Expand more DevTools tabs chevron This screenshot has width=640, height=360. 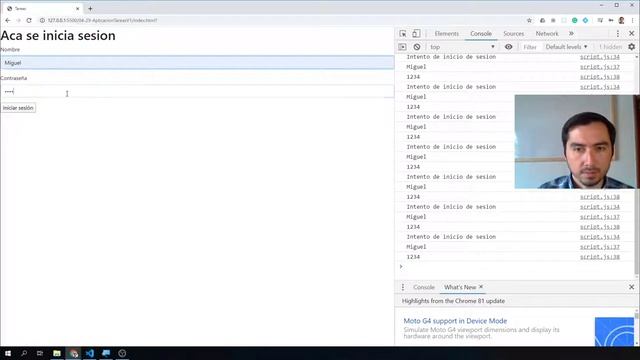pyautogui.click(x=571, y=33)
